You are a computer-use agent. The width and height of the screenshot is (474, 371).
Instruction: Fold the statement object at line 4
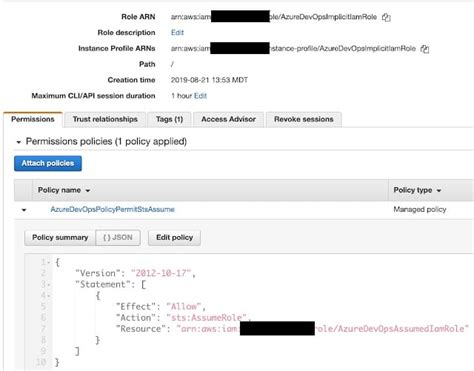click(49, 296)
